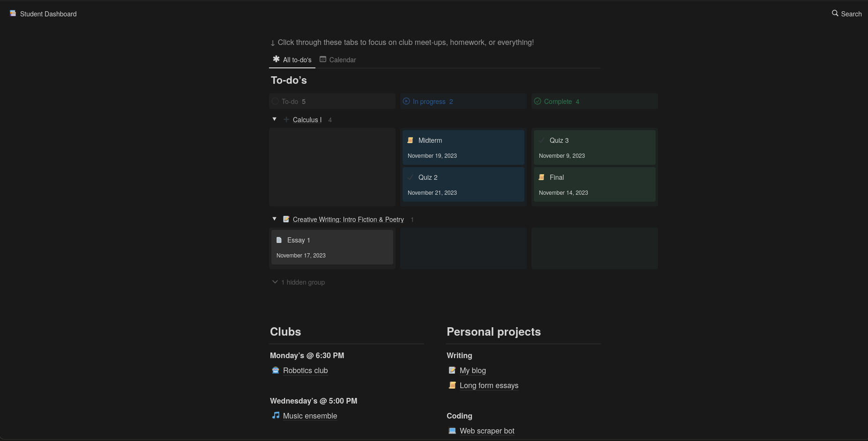Open the Student Dashboard breadcrumb title
868x441 pixels.
pyautogui.click(x=48, y=14)
